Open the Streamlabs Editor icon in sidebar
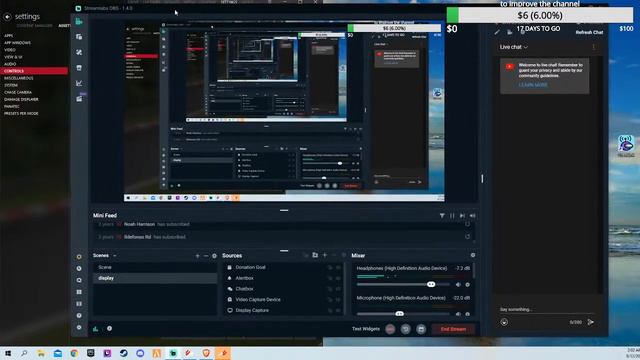This screenshot has width=640, height=360. (79, 21)
